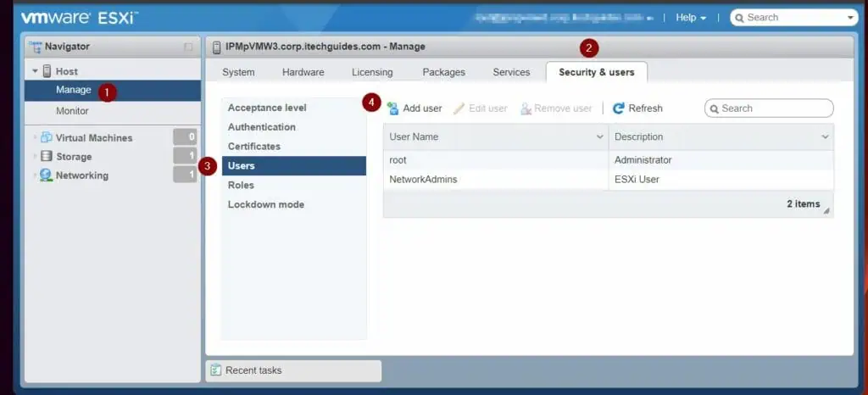Open the Certificates section
This screenshot has height=395, width=868.
coord(294,146)
